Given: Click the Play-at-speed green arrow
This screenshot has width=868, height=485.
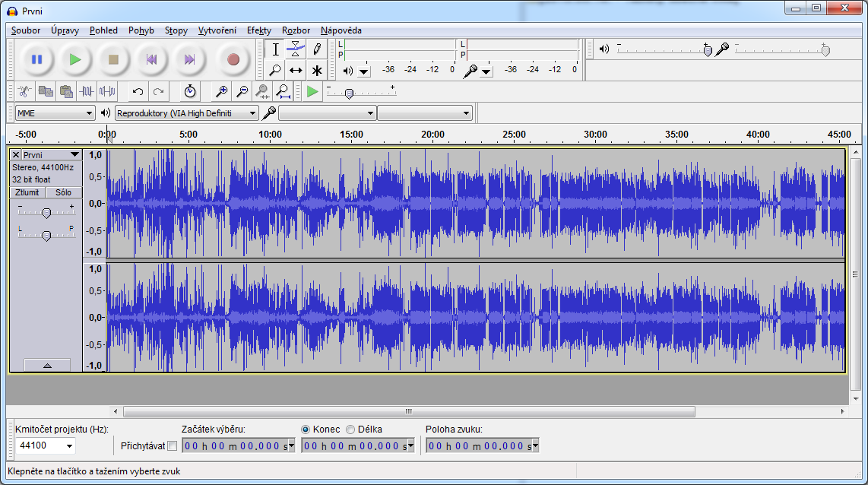Looking at the screenshot, I should point(312,91).
